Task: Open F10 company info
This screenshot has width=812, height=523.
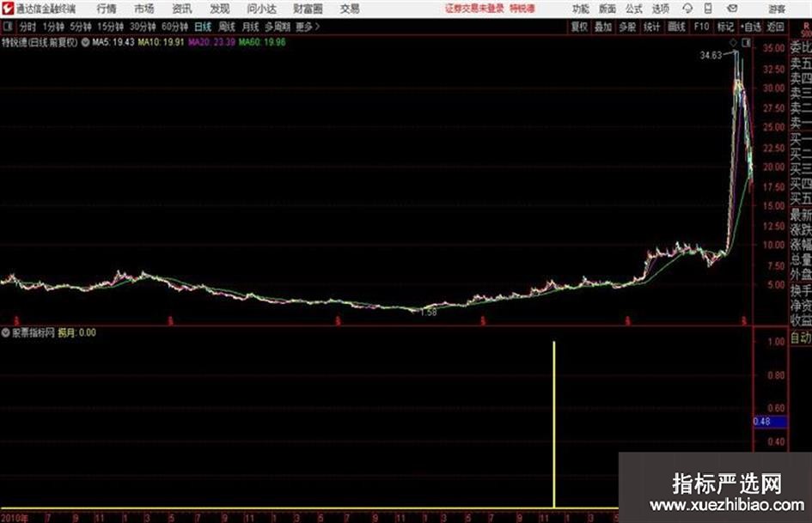Action: 702,27
